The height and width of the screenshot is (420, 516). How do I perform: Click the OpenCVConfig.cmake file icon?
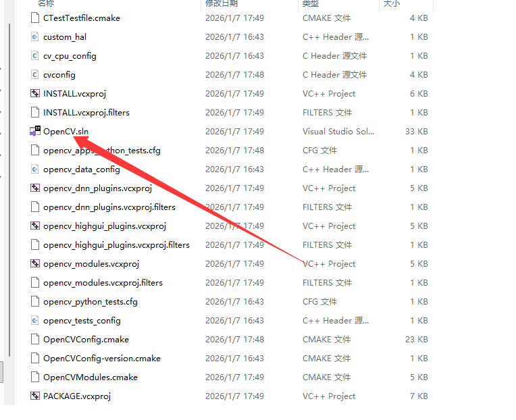pos(35,340)
